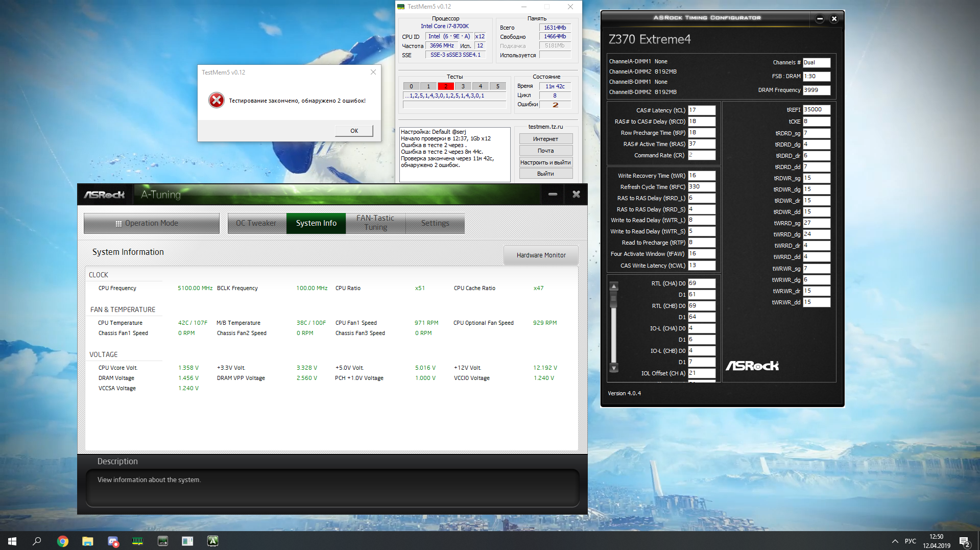Open the light window-shaped taskbar icon
Screen dimensions: 980x550
click(187, 541)
